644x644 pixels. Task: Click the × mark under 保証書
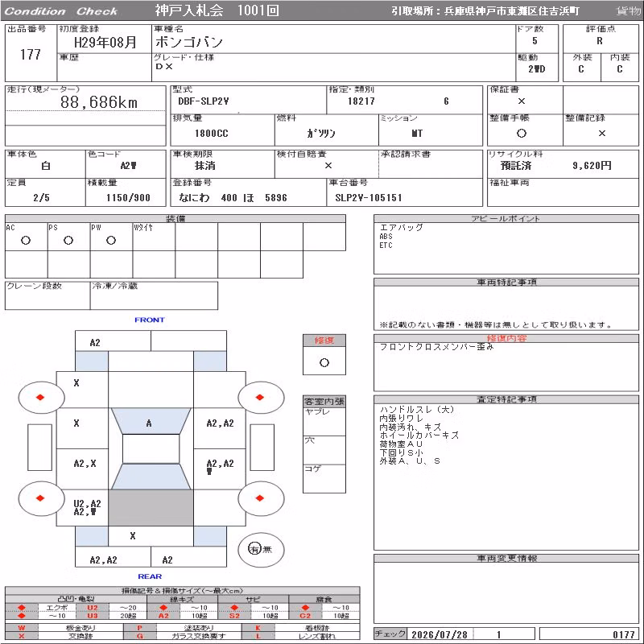click(x=521, y=101)
